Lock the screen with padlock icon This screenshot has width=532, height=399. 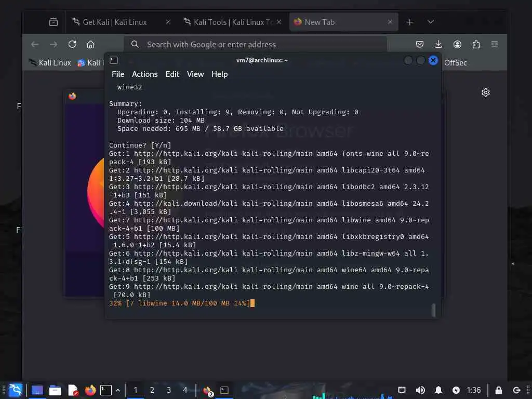[498, 390]
